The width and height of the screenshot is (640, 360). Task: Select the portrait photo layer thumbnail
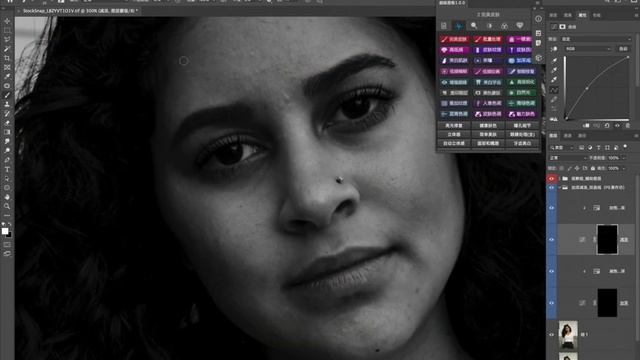pyautogui.click(x=568, y=335)
